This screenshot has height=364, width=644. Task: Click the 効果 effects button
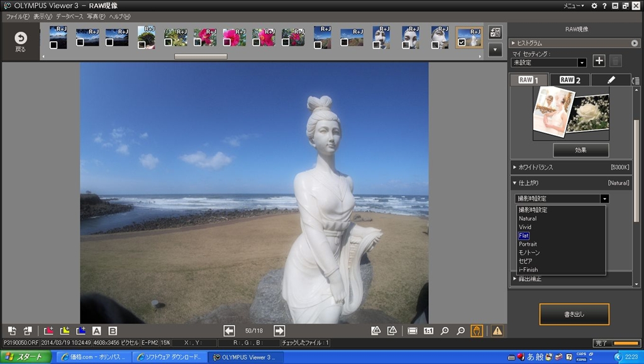tap(580, 150)
